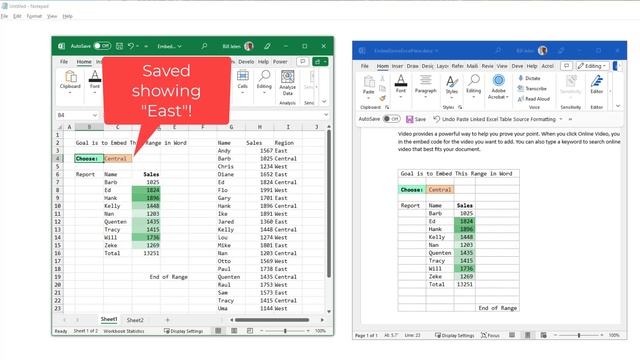Click Cut scissors icon in Word
Viewport: 640px width, 360px height.
point(382,78)
